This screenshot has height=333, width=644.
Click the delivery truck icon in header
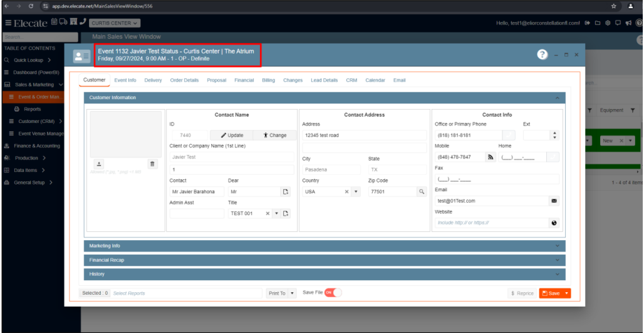pyautogui.click(x=63, y=22)
